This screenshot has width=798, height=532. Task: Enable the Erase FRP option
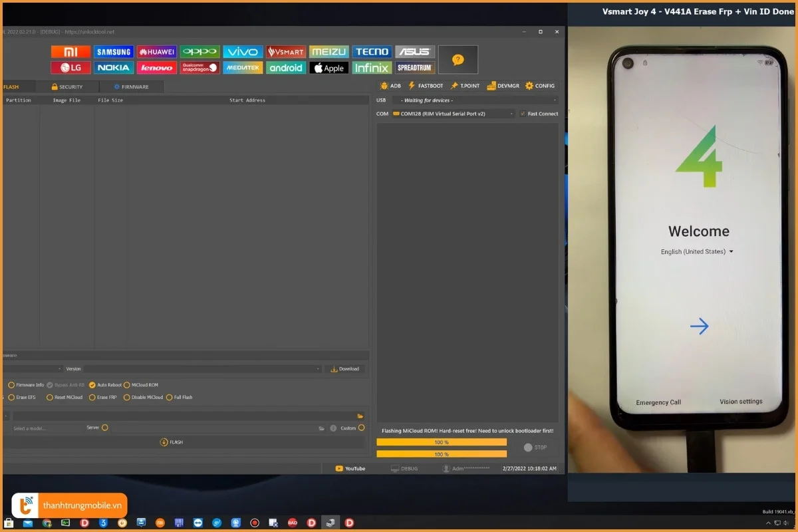point(92,398)
